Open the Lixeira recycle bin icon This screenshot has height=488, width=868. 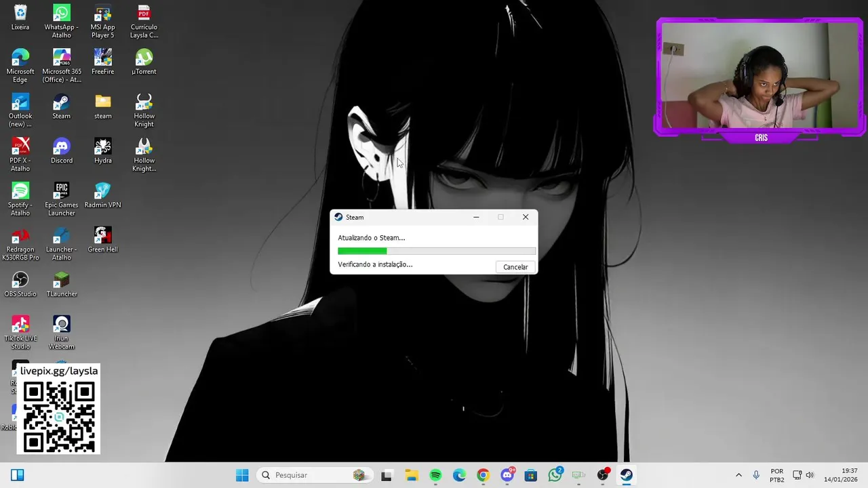click(20, 18)
